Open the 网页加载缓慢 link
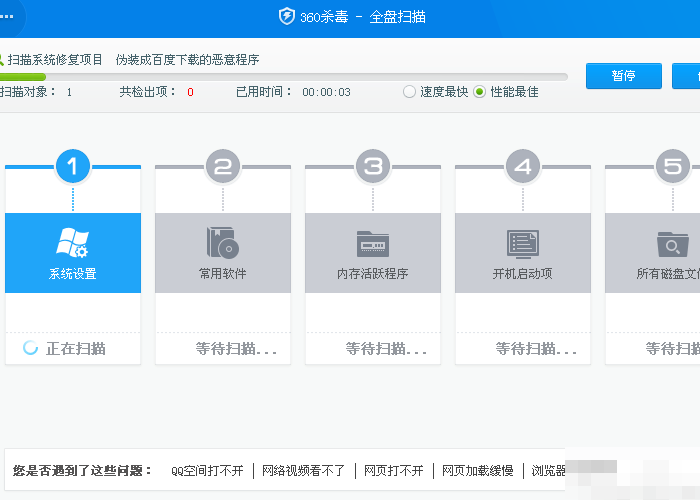The height and width of the screenshot is (500, 700). click(x=478, y=471)
